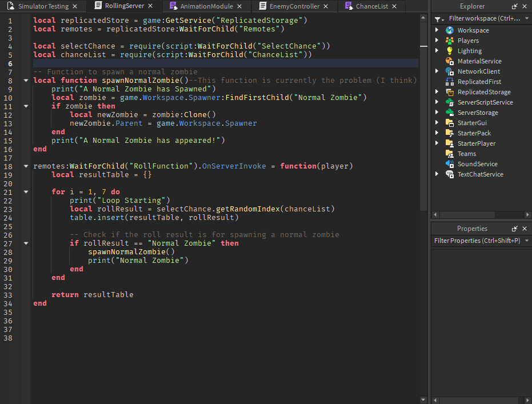The image size is (532, 404).
Task: Toggle auto-hide pin on the Properties panel
Action: [516, 228]
